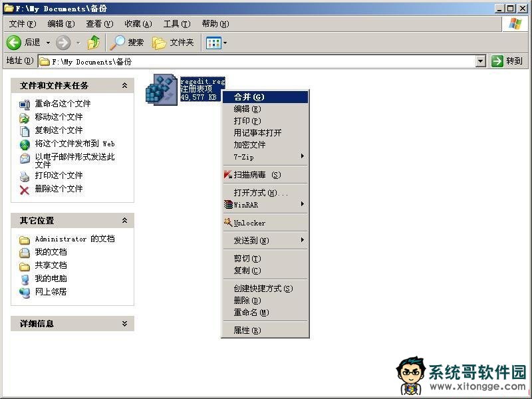This screenshot has height=399, width=532.
Task: Open the Tools (工具) menu
Action: (x=176, y=24)
